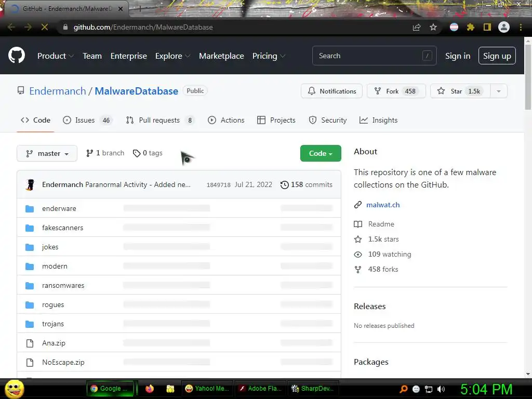Click the browser address bar URL

pyautogui.click(x=143, y=27)
